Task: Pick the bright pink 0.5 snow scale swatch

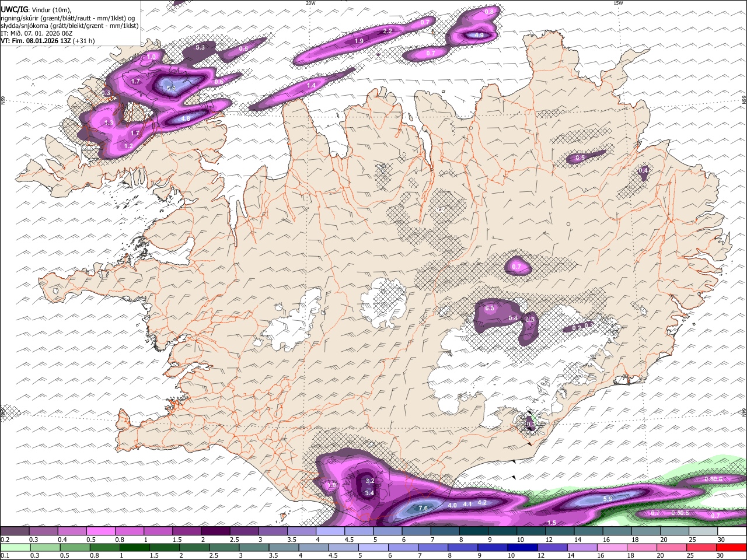Action: pos(100,531)
